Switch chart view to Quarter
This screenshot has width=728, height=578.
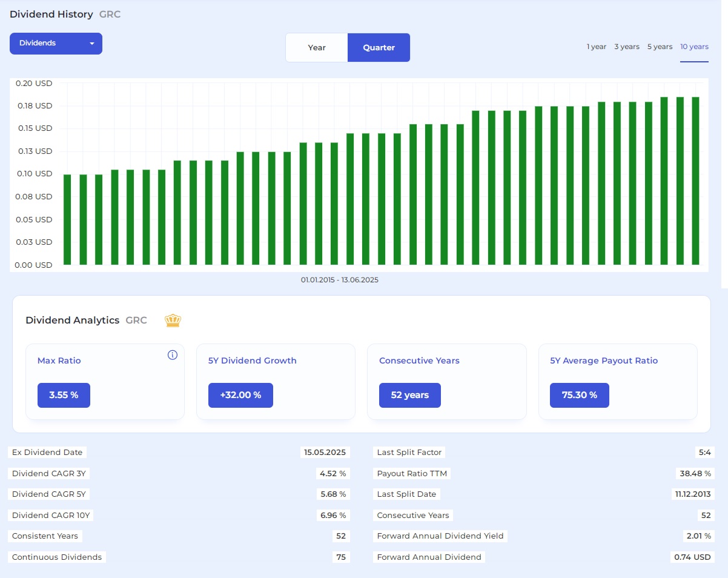tap(379, 47)
